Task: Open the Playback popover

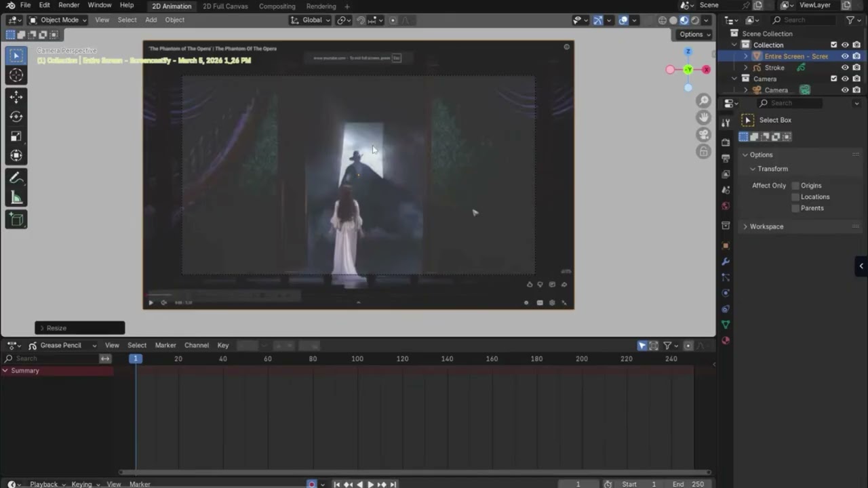Action: pos(47,484)
